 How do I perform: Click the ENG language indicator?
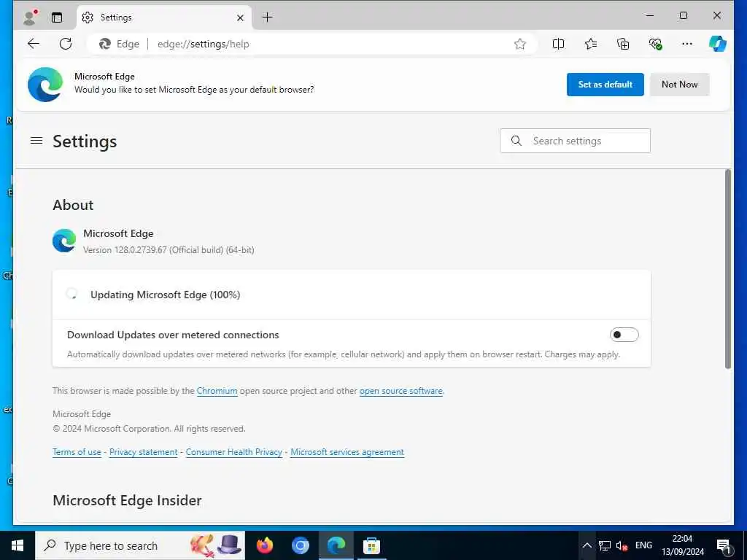click(x=643, y=545)
